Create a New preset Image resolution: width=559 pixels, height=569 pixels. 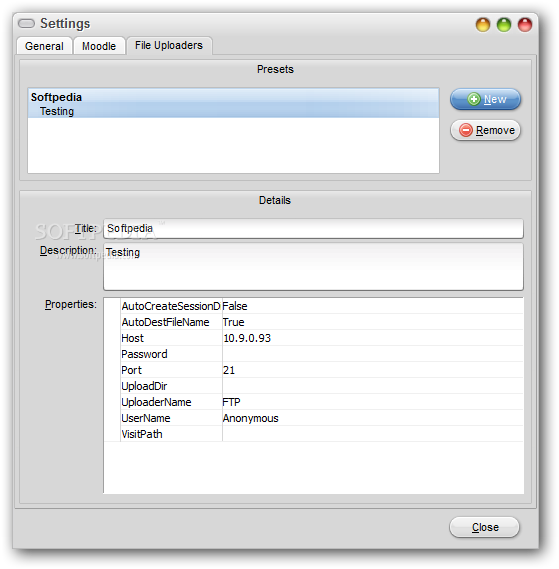(x=485, y=99)
